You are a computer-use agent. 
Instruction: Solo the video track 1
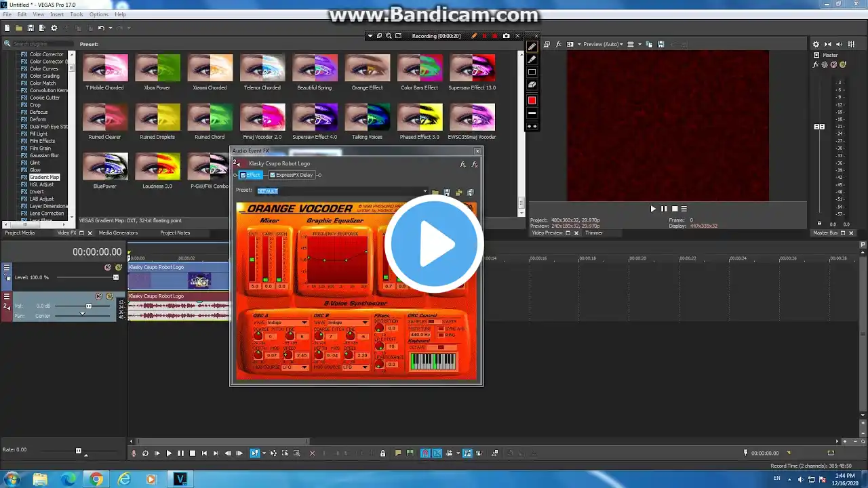[x=119, y=267]
